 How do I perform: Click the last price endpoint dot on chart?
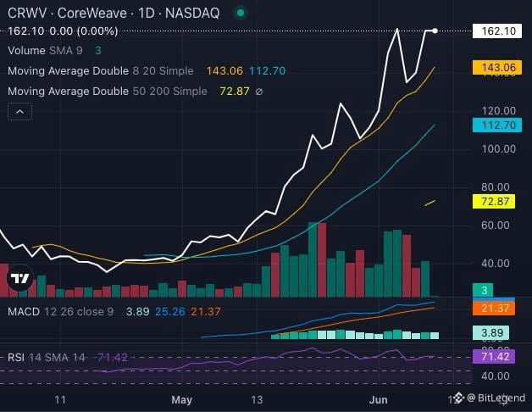(435, 31)
